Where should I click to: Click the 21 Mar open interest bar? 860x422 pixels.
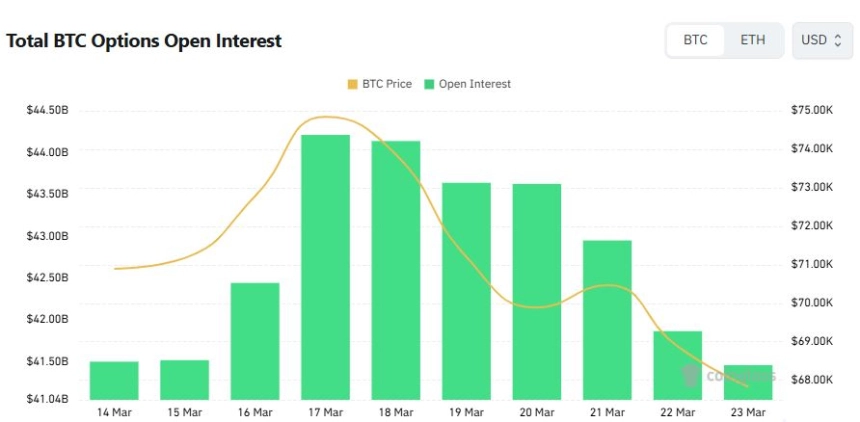607,320
